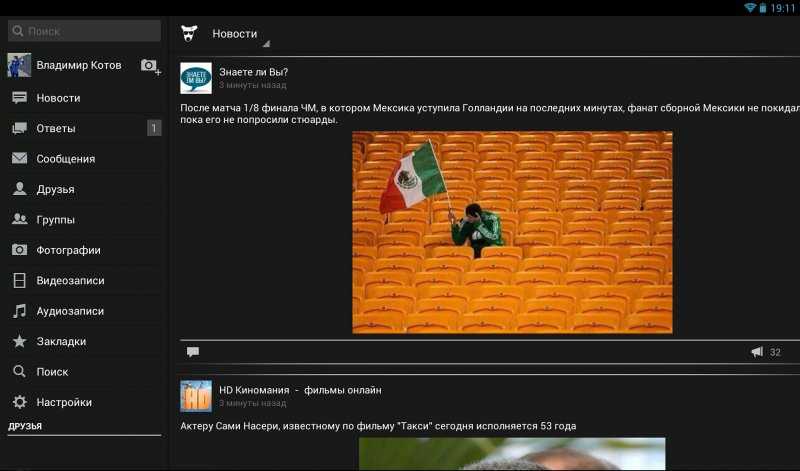
Task: Expand the Новости header dropdown
Action: pyautogui.click(x=235, y=34)
